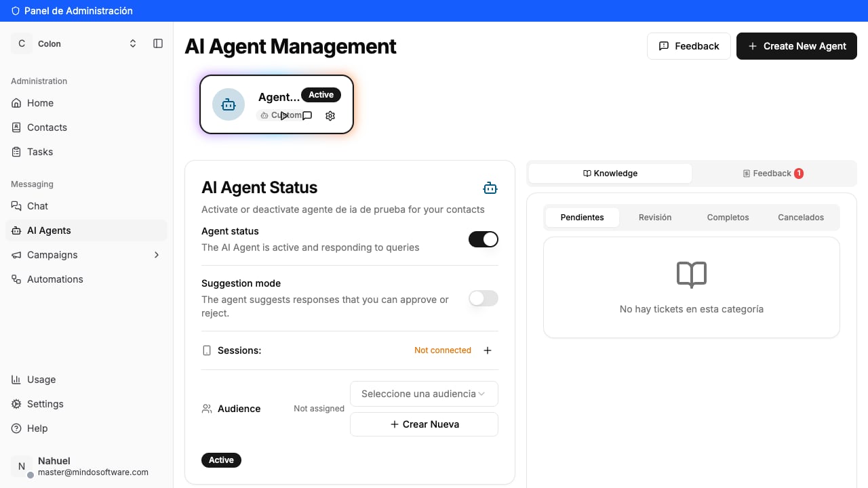The height and width of the screenshot is (488, 868).
Task: Click the master@mindosoftware.com email text
Action: coord(93,472)
